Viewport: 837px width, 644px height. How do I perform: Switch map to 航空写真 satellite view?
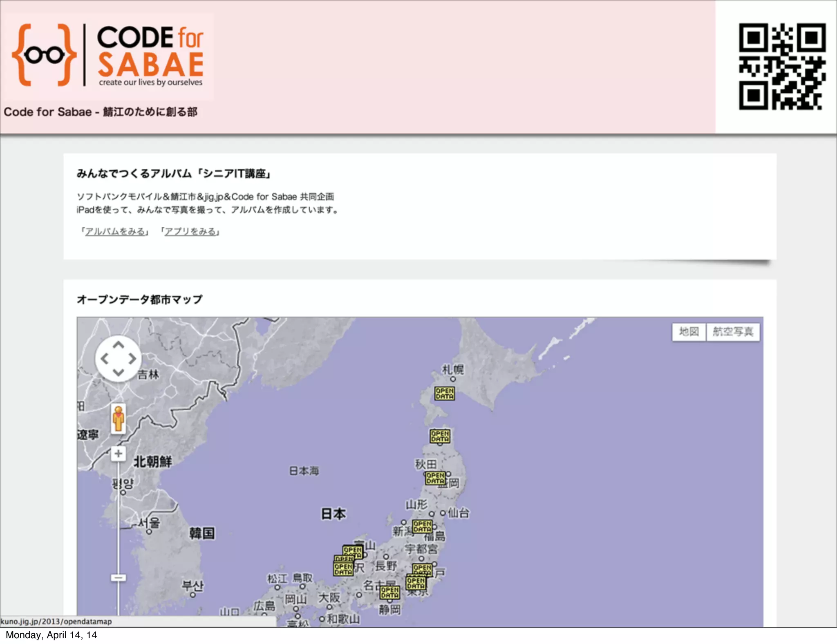pyautogui.click(x=733, y=331)
